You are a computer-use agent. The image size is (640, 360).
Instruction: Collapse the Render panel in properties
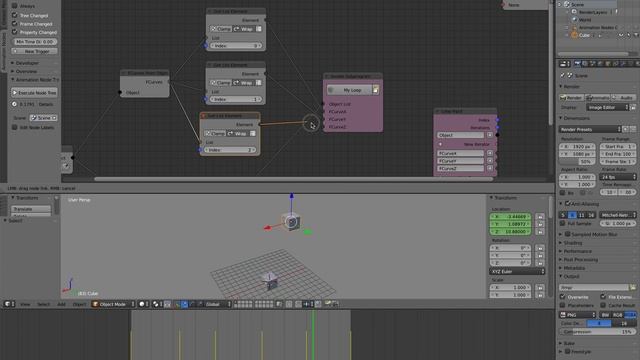click(x=571, y=87)
